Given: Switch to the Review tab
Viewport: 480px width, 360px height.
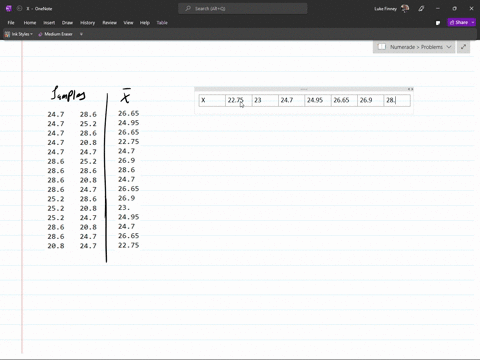Looking at the screenshot, I should click(x=109, y=23).
